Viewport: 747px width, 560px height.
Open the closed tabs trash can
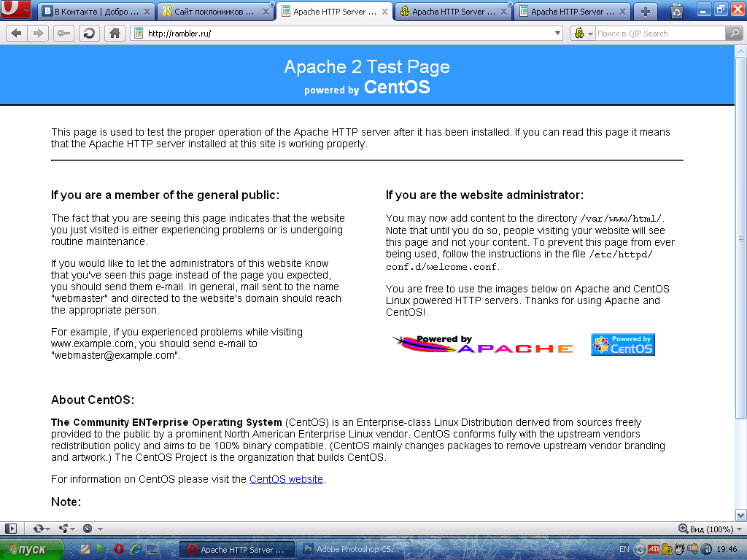677,11
